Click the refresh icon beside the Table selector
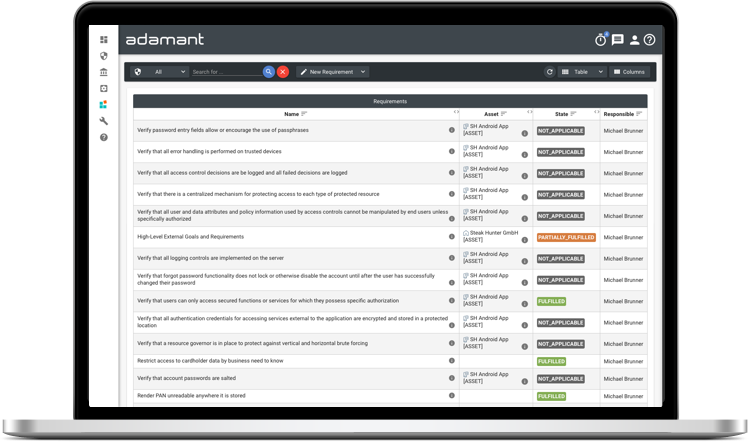Viewport: 749px width, 442px height. click(549, 72)
